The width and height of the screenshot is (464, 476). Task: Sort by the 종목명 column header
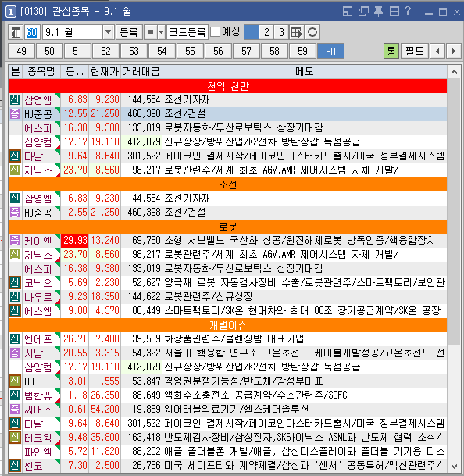pyautogui.click(x=41, y=72)
